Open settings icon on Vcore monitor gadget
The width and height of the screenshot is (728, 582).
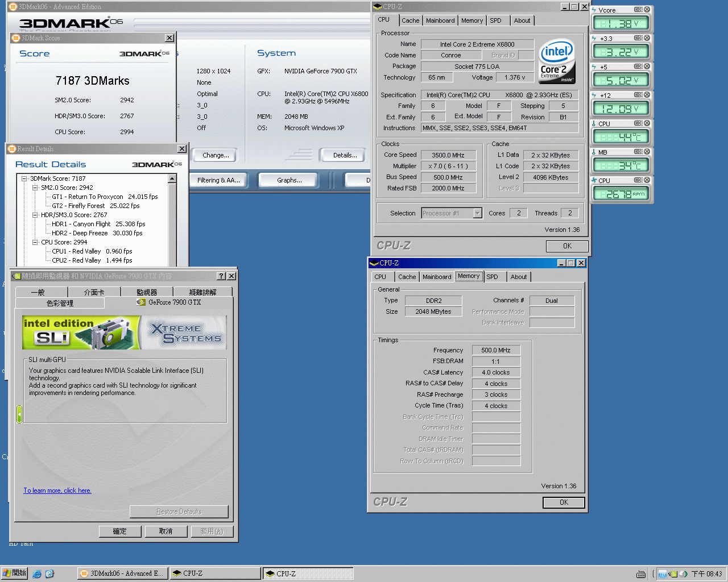click(x=638, y=10)
